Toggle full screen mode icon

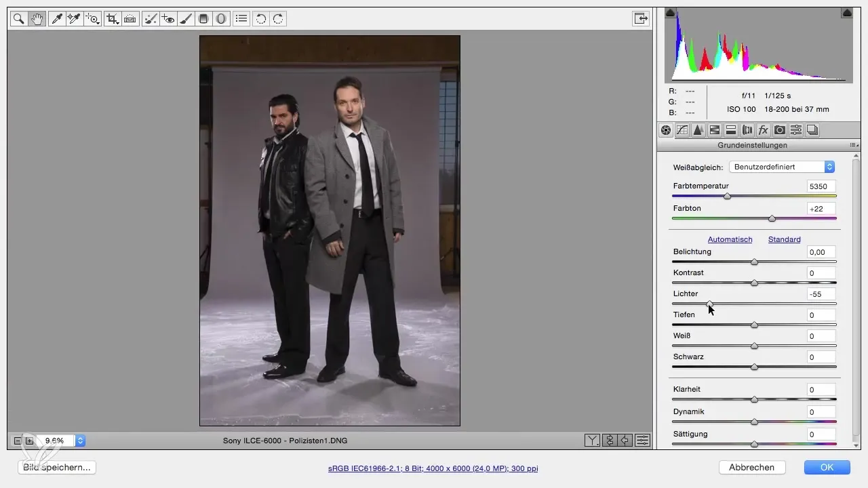pyautogui.click(x=640, y=19)
